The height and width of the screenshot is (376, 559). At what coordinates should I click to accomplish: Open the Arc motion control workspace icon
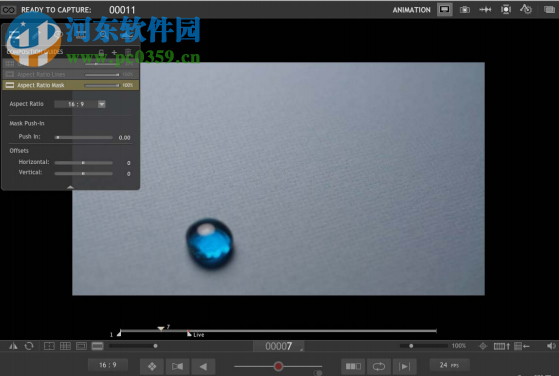click(526, 9)
